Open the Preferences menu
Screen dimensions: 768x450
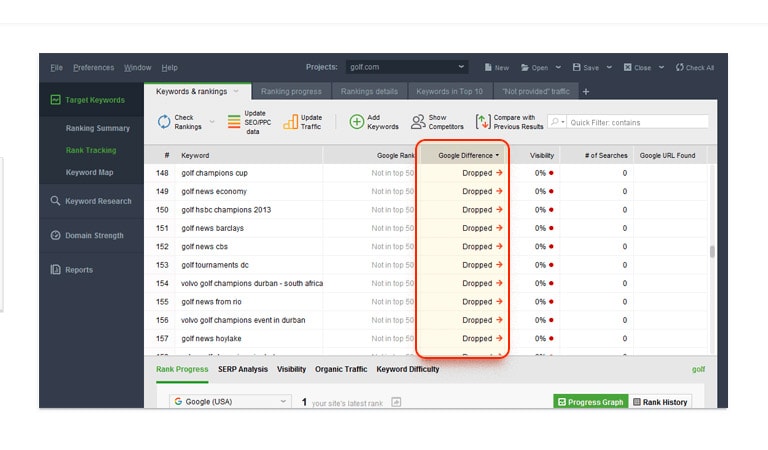pos(94,68)
